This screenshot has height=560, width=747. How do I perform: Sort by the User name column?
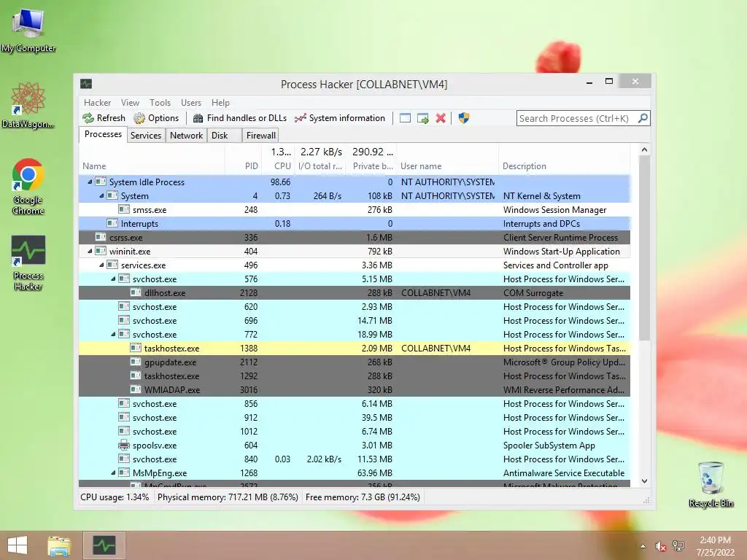click(x=447, y=160)
